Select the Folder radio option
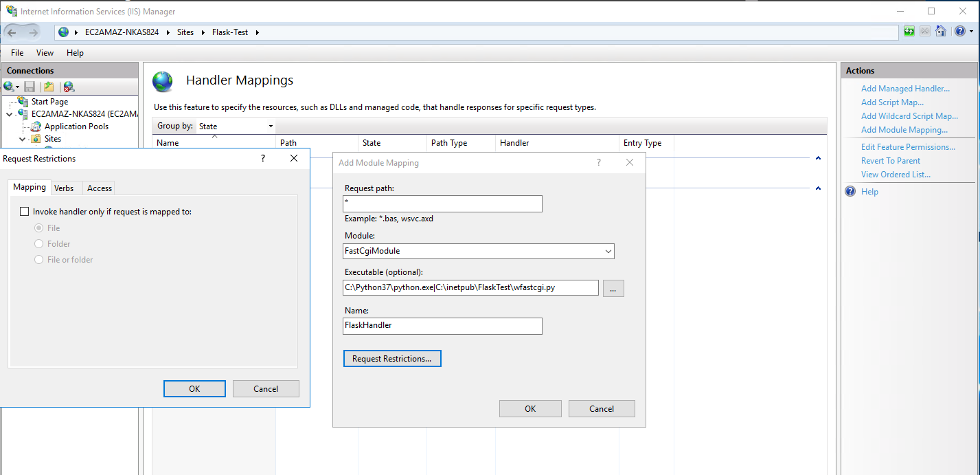The image size is (980, 475). coord(39,243)
